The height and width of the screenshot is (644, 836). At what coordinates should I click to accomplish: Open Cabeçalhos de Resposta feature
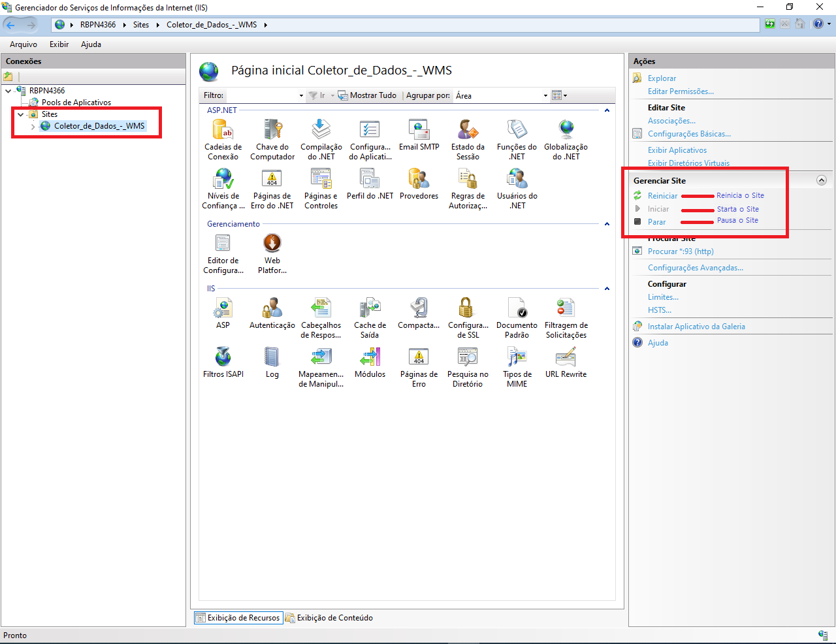pyautogui.click(x=321, y=318)
